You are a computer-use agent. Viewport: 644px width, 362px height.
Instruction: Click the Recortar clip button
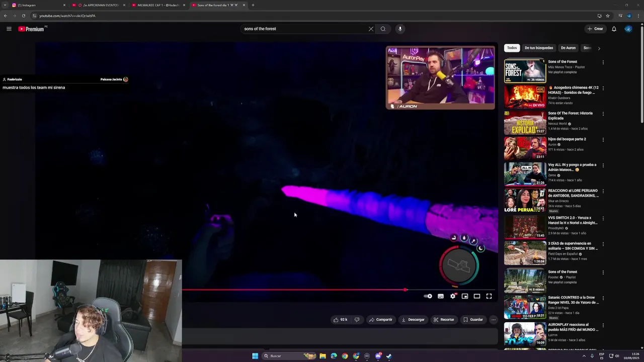(x=443, y=320)
